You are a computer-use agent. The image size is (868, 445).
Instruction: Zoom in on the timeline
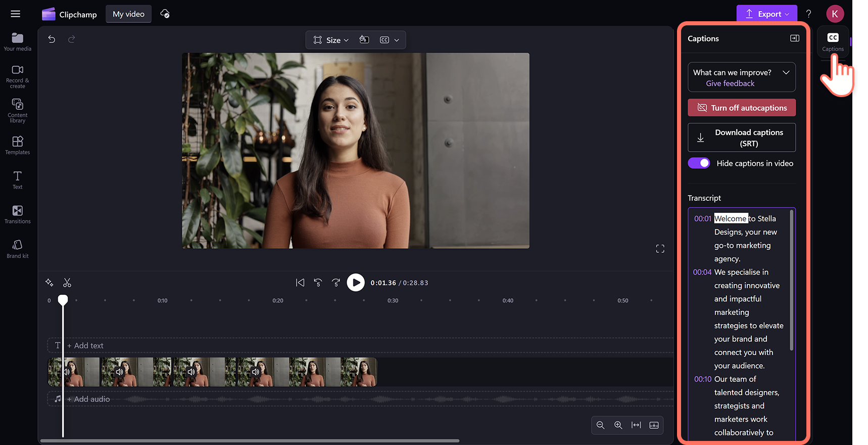(x=618, y=425)
